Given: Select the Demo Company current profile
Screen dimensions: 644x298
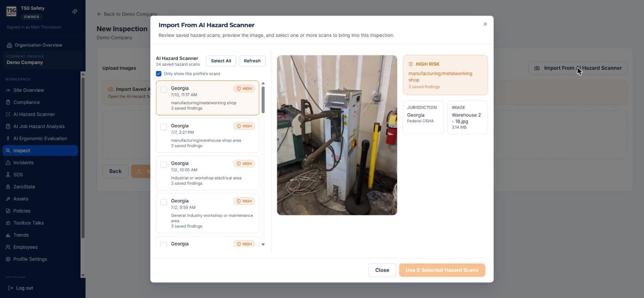Looking at the screenshot, I should [x=43, y=60].
